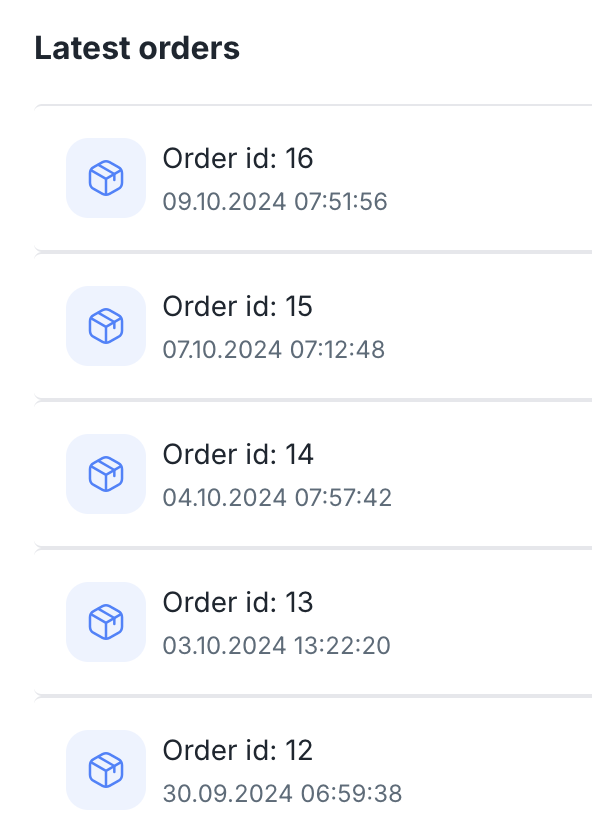
Task: Open Order id: 14
Action: click(238, 454)
